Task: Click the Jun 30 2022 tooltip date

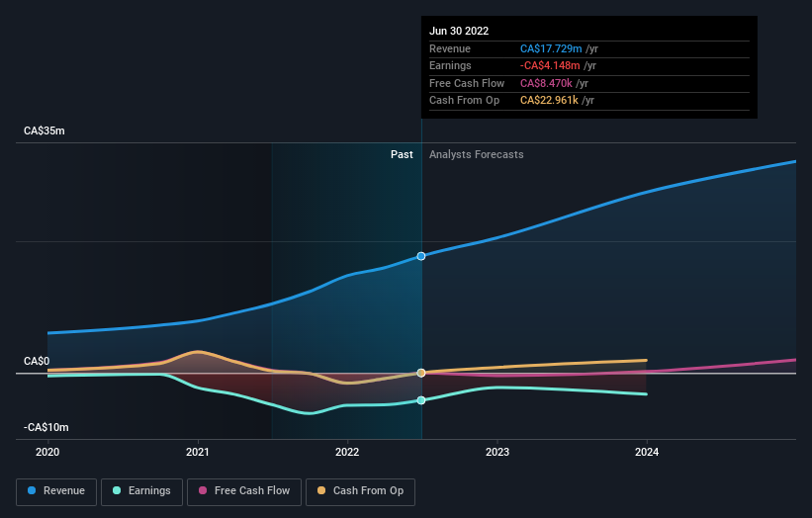Action: 459,31
